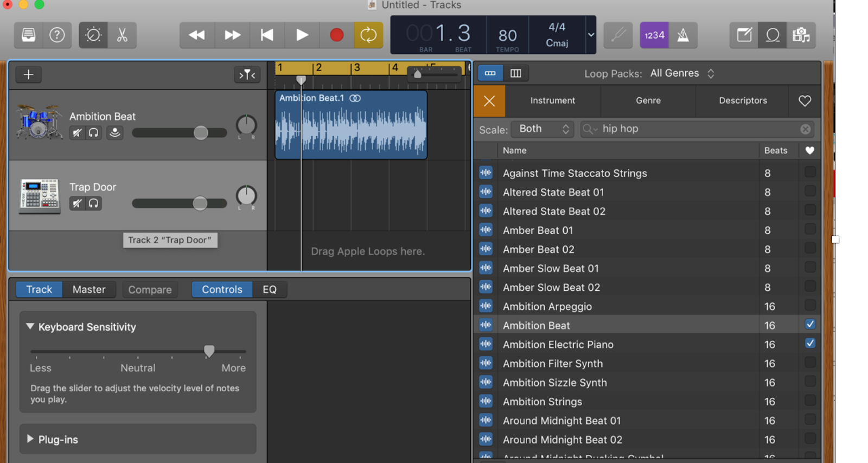Open the Scale dropdown set to Both
Viewport: 868px width, 463px height.
[542, 129]
